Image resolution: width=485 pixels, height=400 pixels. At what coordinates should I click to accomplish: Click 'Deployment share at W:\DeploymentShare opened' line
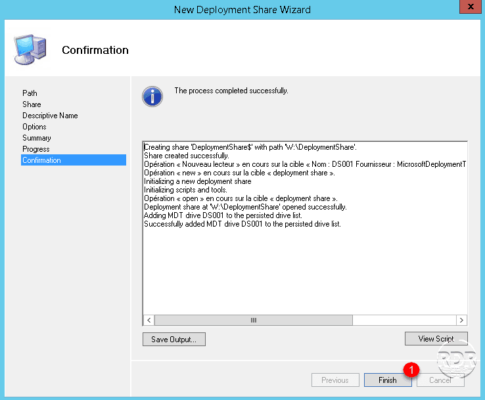pos(245,207)
